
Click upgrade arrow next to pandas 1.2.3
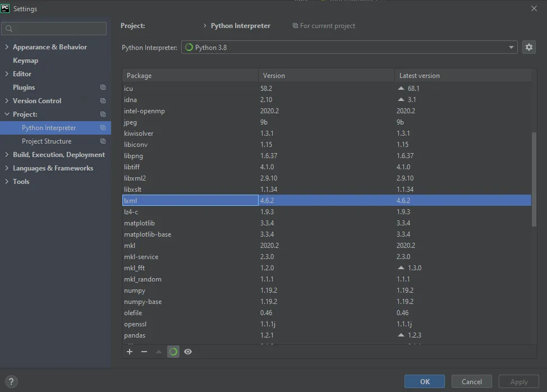(401, 335)
